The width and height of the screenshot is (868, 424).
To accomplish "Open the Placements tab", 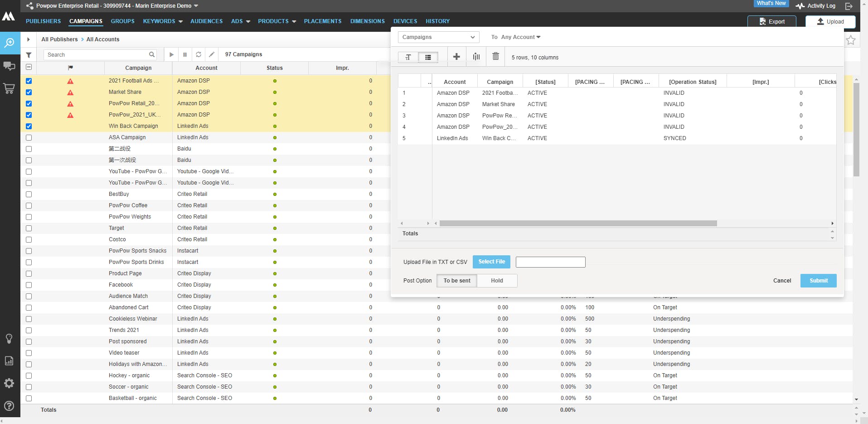I will [322, 21].
